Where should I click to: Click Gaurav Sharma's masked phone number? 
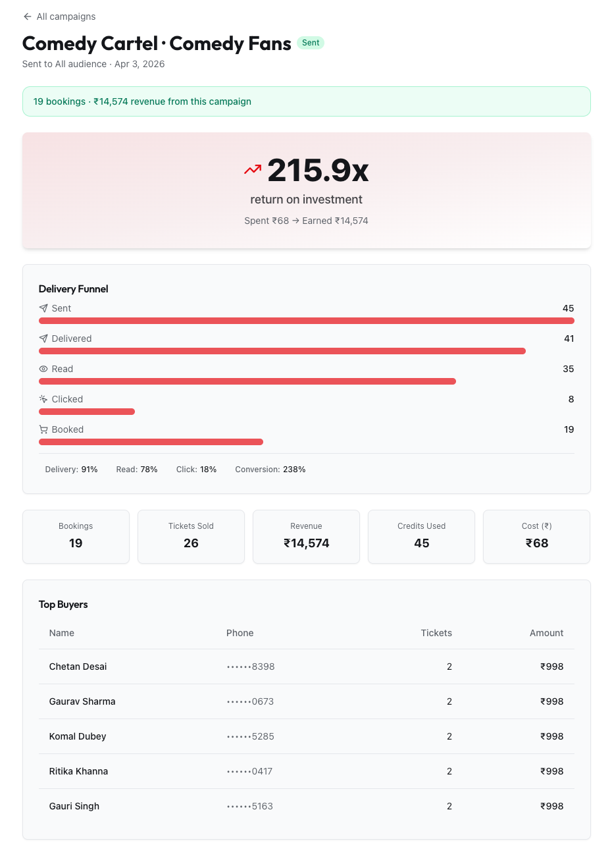click(x=250, y=701)
